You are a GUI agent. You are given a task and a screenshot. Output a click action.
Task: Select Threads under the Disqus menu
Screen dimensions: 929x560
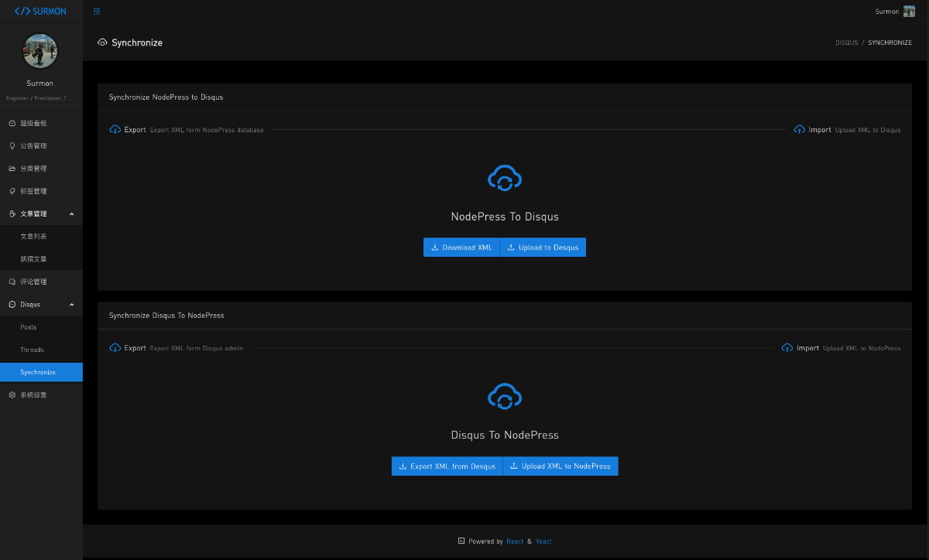click(32, 350)
